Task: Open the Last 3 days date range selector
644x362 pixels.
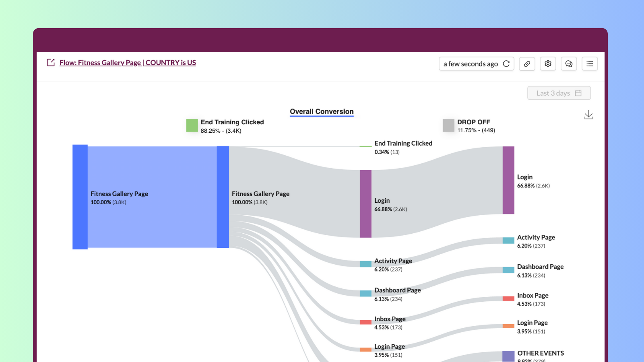Action: (553, 93)
